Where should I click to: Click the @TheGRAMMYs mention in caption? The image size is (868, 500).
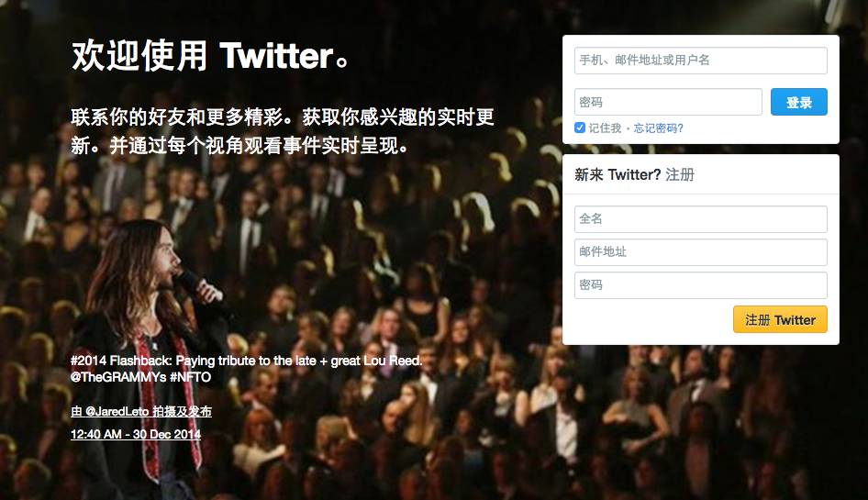pos(118,377)
